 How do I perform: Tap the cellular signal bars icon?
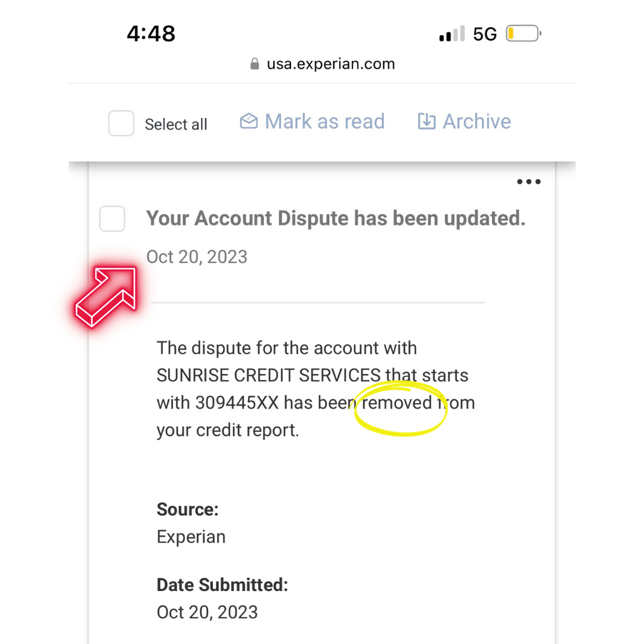(x=452, y=33)
